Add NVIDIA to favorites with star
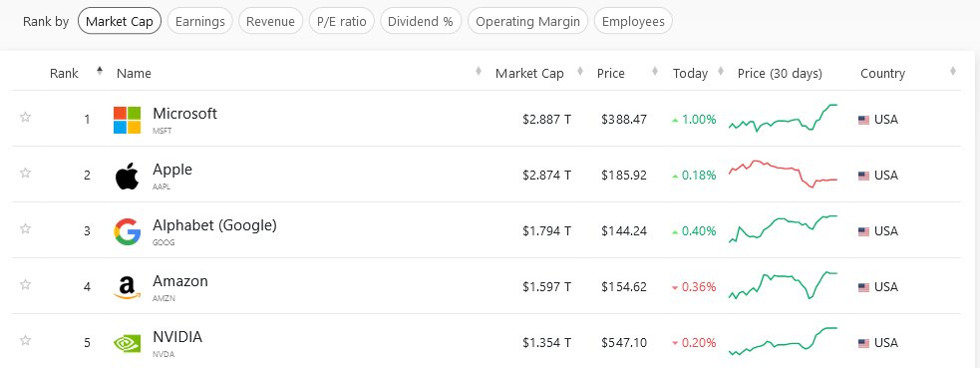This screenshot has width=980, height=368. 25,340
